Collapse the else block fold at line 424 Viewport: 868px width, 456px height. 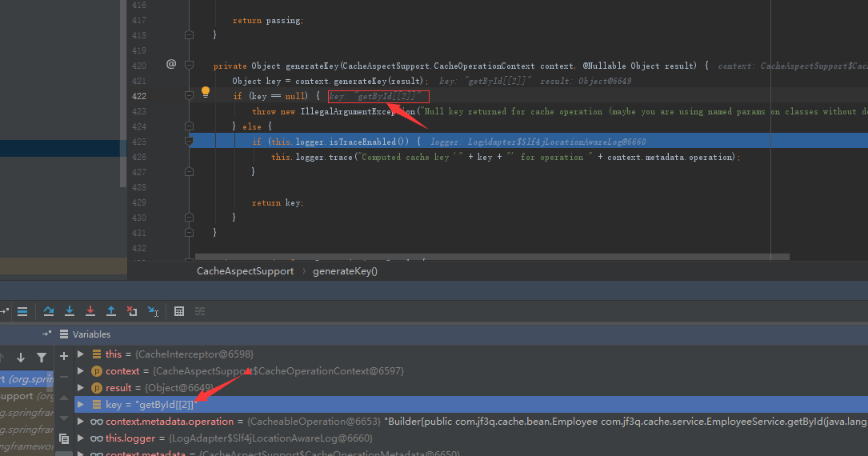coord(190,126)
